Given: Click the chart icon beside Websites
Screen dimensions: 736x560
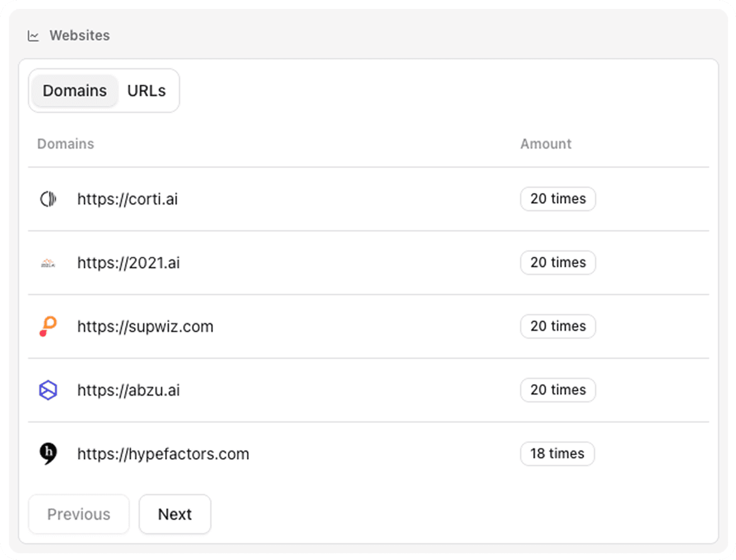Looking at the screenshot, I should 34,36.
